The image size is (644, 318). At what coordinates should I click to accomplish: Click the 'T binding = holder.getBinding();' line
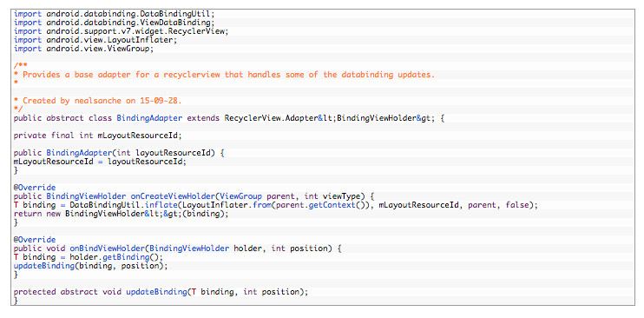89,257
